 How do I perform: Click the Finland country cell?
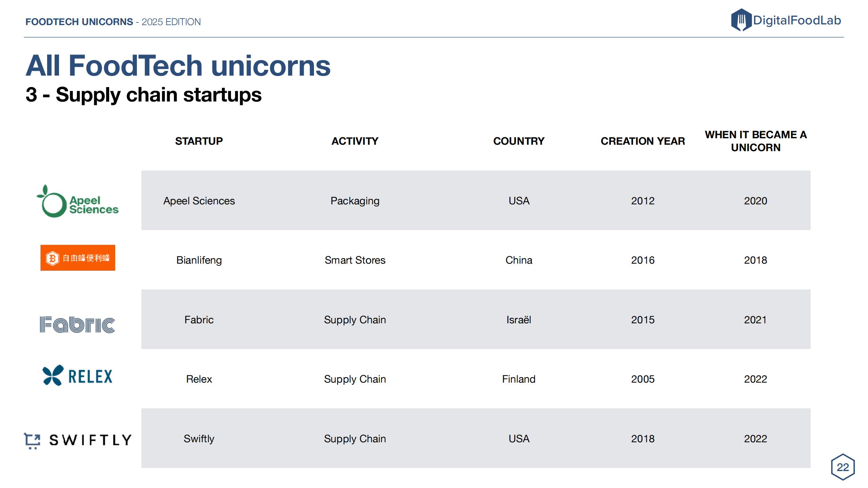(x=519, y=379)
